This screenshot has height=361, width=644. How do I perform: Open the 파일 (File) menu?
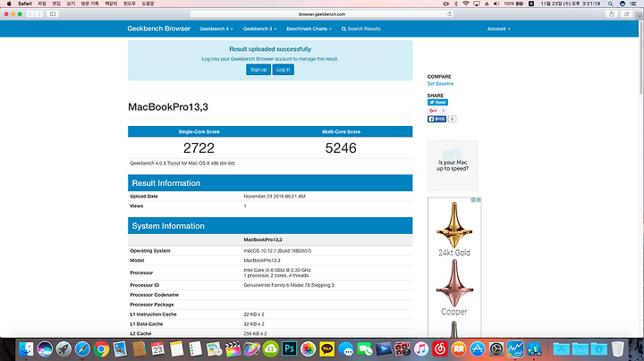click(x=42, y=4)
